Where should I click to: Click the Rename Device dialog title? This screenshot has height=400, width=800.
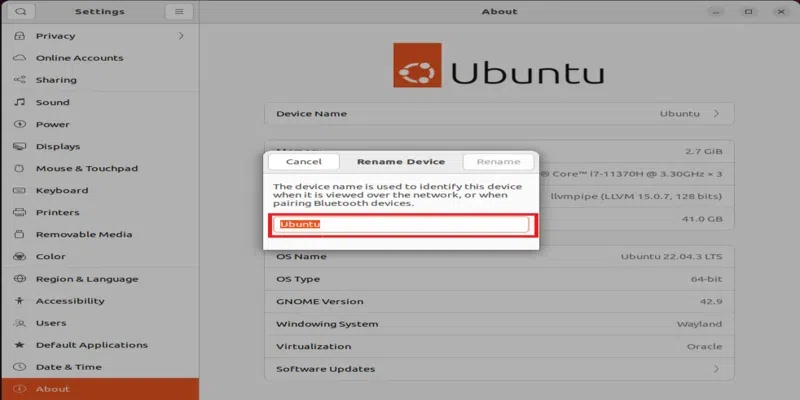click(x=401, y=162)
